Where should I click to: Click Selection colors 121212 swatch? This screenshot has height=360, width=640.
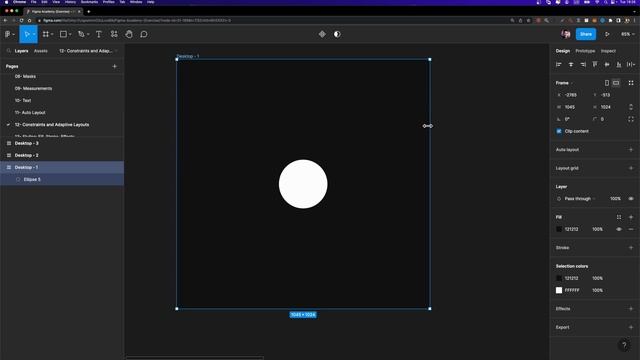pos(559,278)
